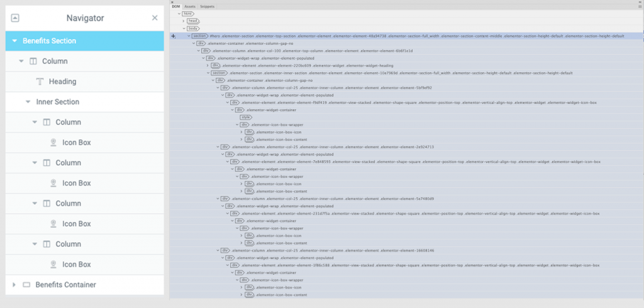Click the top-level Column layout icon
The image size is (644, 308).
tap(33, 62)
